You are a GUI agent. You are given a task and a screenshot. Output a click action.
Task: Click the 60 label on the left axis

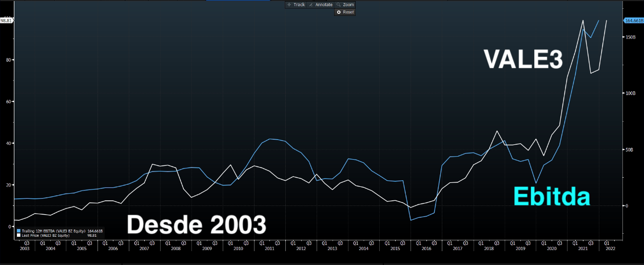[x=9, y=101]
